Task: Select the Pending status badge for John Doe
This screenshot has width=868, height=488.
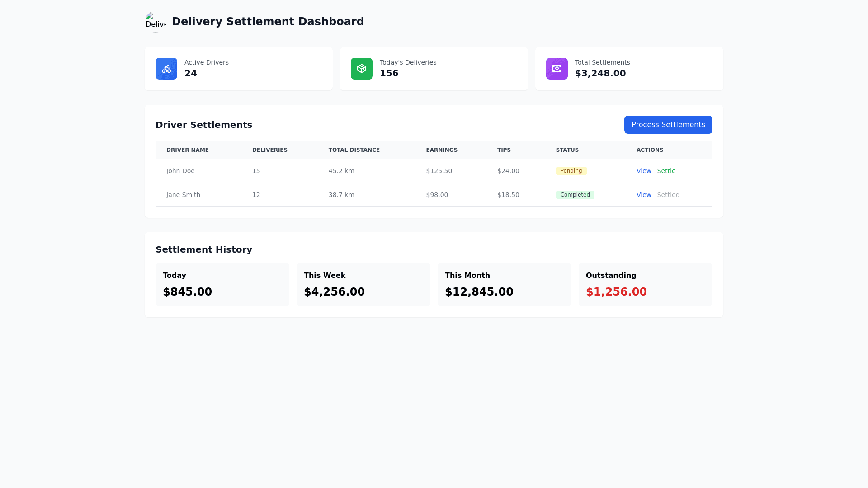Action: click(571, 171)
